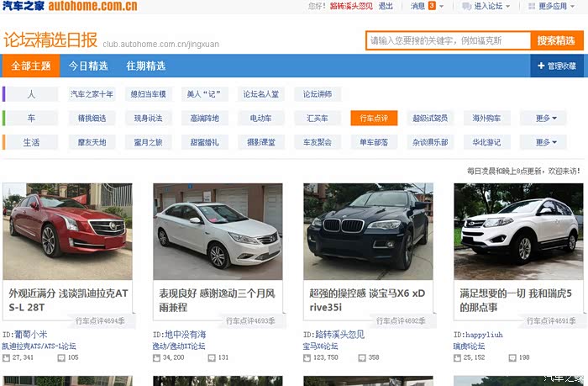Click the Autohome logo in the header
Image resolution: width=588 pixels, height=386 pixels.
70,7
